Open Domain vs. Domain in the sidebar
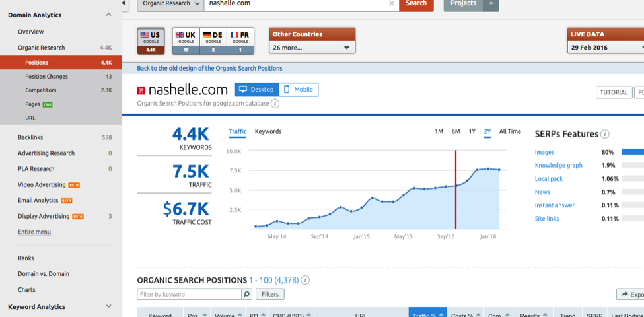Image resolution: width=644 pixels, height=317 pixels. pos(44,274)
